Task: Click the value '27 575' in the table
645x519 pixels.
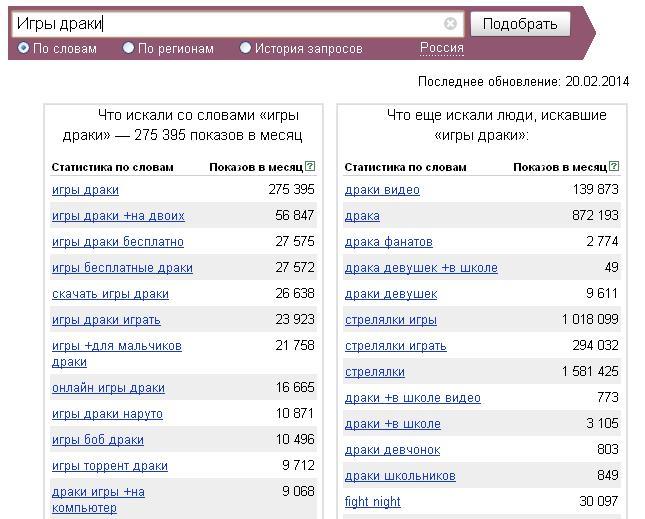Action: point(295,241)
